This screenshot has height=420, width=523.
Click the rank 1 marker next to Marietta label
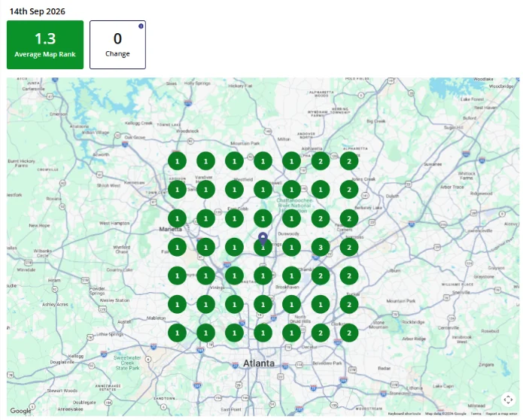tap(177, 219)
